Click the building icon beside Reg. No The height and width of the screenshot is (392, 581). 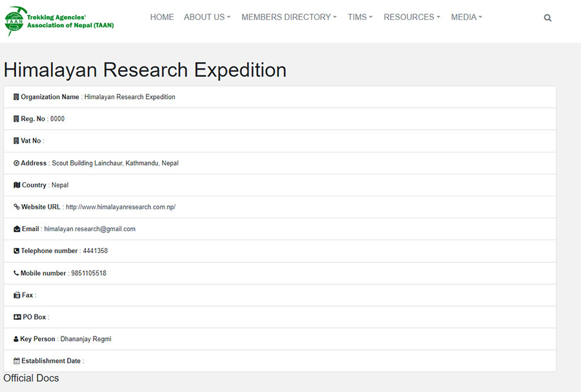(16, 119)
